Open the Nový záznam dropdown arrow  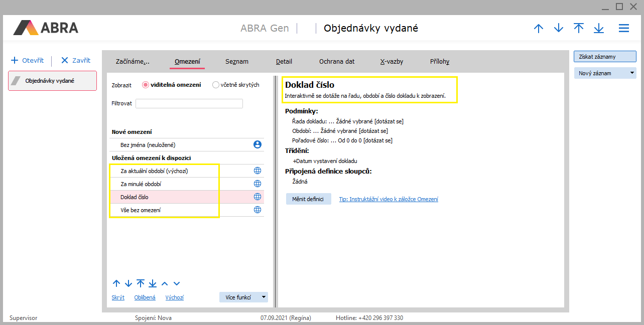(x=631, y=73)
